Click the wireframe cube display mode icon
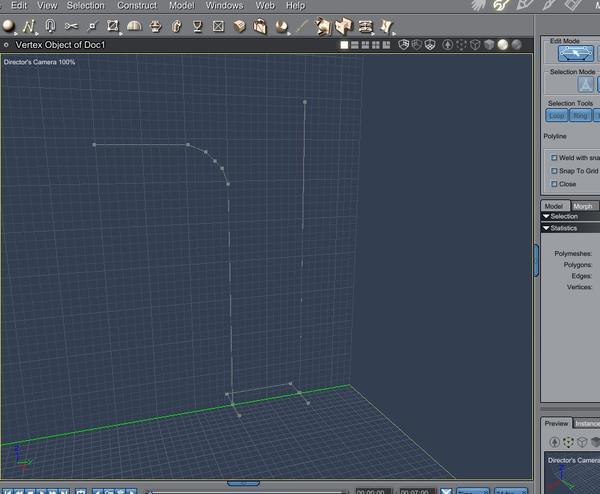This screenshot has height=494, width=600. [475, 45]
